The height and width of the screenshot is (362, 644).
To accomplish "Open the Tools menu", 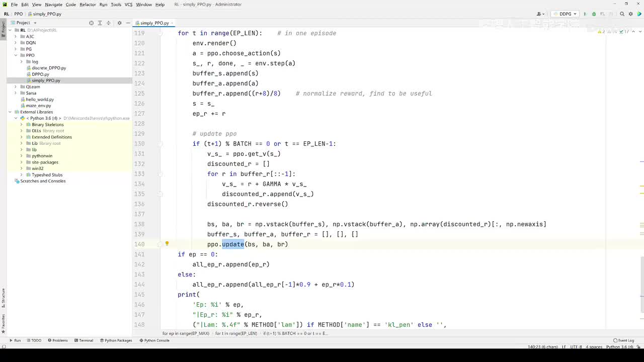I will (116, 5).
